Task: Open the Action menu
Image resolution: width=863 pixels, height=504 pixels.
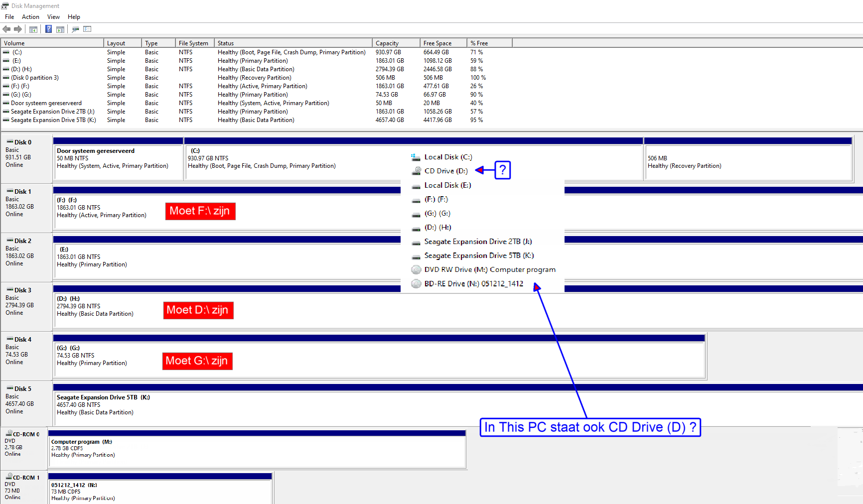Action: (30, 17)
